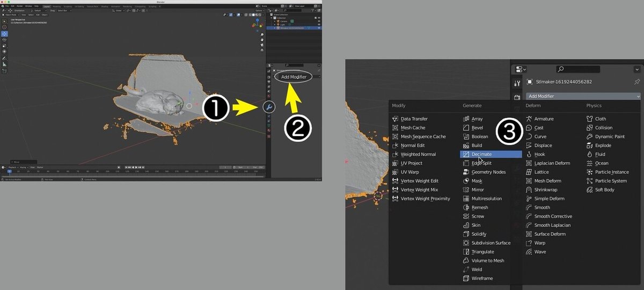Expand the Camera row in outliner
This screenshot has height=290, width=644.
click(x=274, y=21)
